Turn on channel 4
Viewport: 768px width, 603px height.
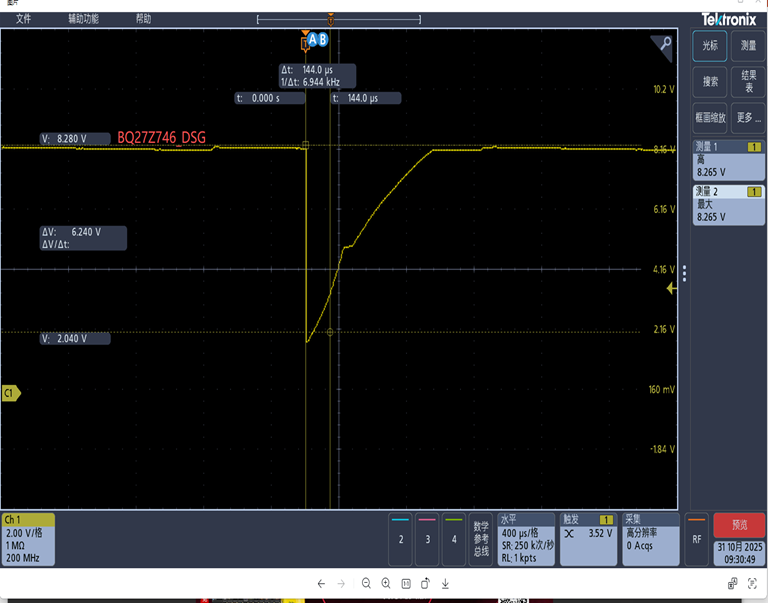coord(454,539)
